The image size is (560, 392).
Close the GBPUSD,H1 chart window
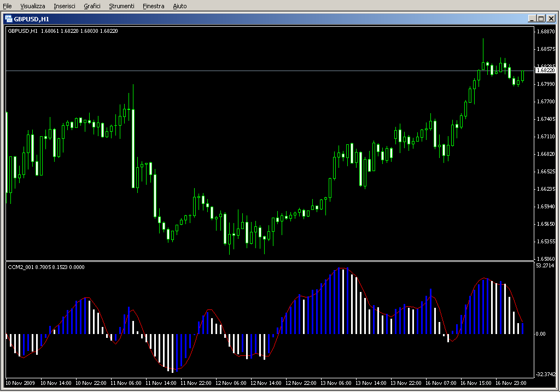coord(551,19)
